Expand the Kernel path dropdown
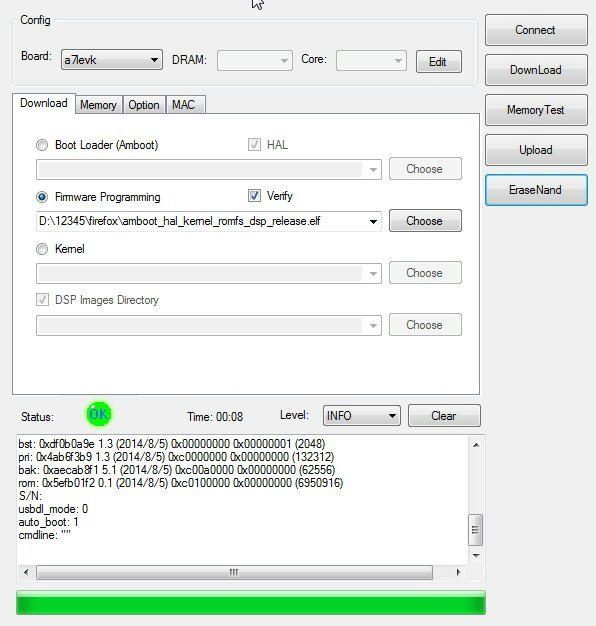Screen dimensions: 596x626 pyautogui.click(x=373, y=273)
